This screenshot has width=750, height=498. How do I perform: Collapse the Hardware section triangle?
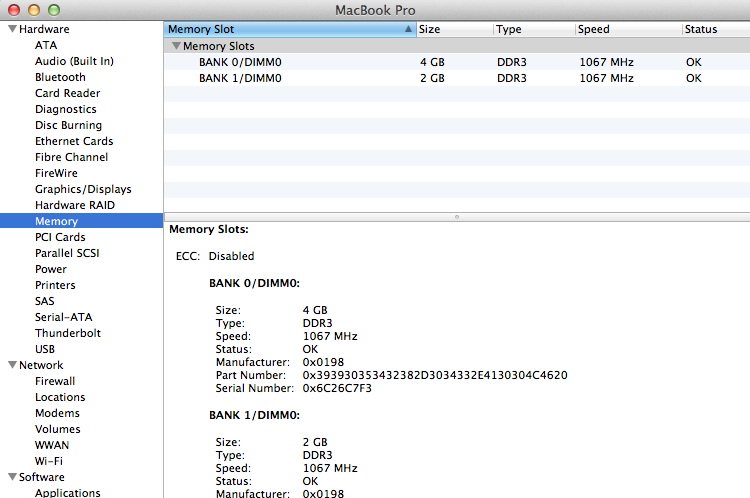pos(12,29)
